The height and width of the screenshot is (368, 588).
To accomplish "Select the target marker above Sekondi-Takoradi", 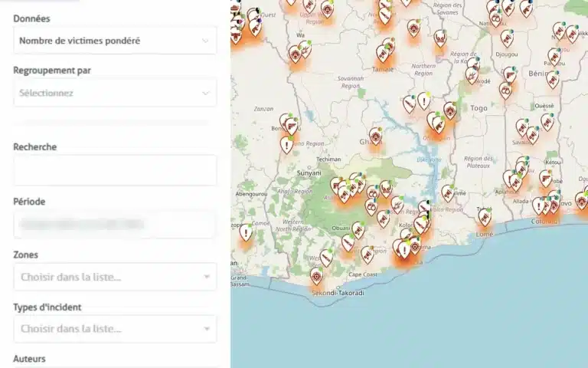I will [x=317, y=276].
